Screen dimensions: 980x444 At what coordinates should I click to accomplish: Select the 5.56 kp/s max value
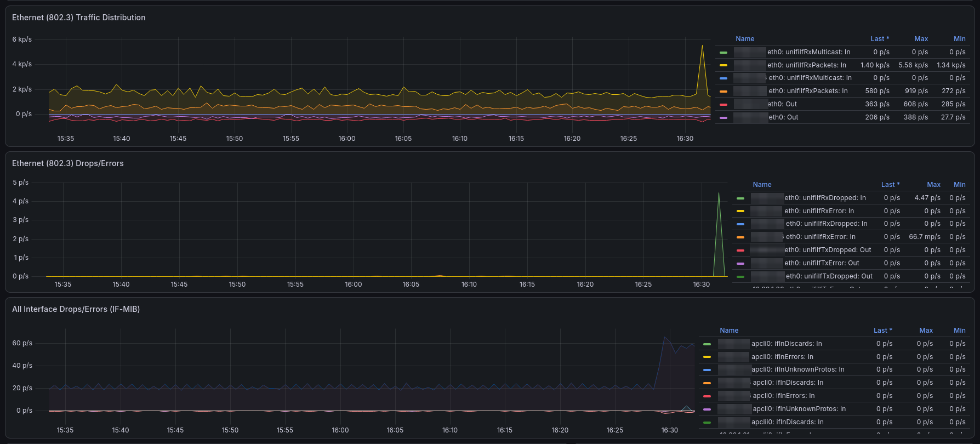pyautogui.click(x=913, y=65)
